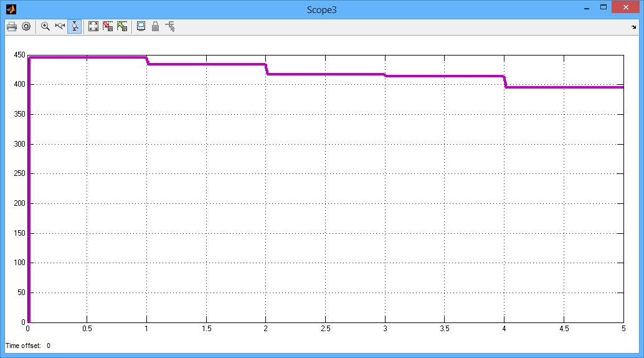The image size is (644, 358).
Task: Click the 4.5 x-axis label
Action: coord(564,329)
